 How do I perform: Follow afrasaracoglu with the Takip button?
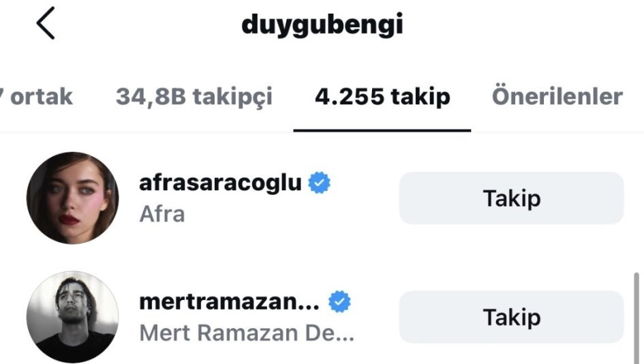511,198
